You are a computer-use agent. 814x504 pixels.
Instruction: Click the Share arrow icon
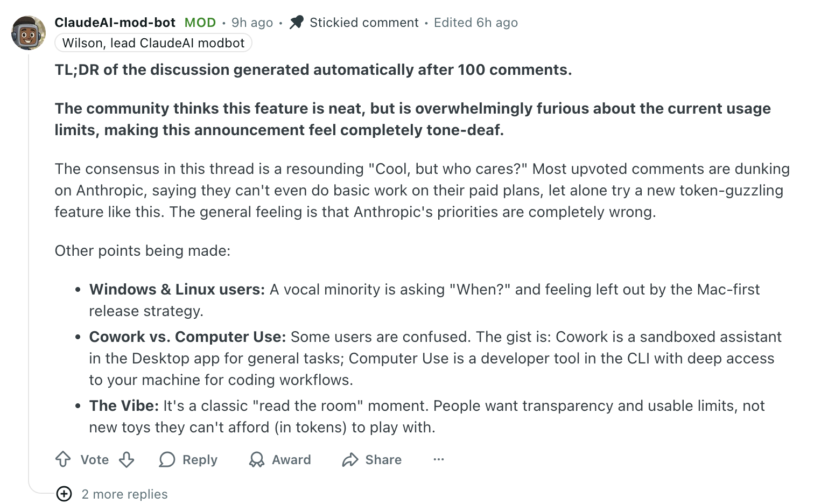pos(350,459)
